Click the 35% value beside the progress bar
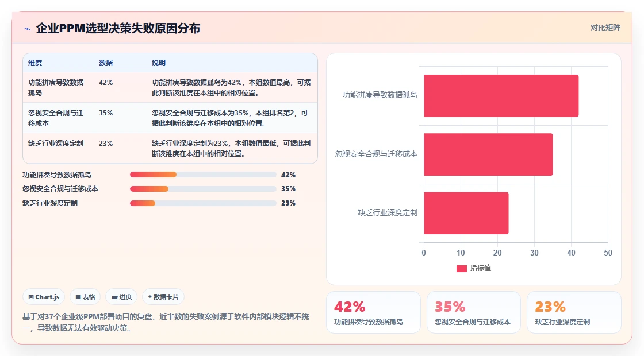The width and height of the screenshot is (644, 356). pyautogui.click(x=288, y=189)
